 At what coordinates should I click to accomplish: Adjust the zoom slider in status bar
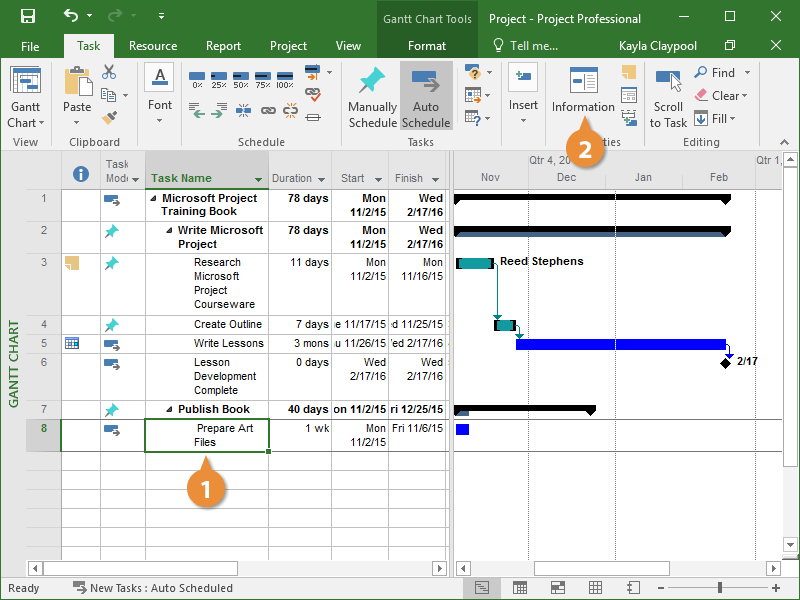[x=722, y=588]
